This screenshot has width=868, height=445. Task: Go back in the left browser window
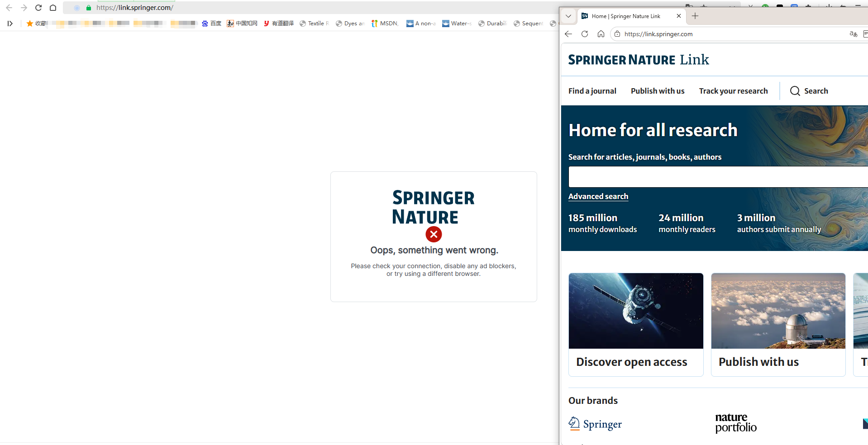[x=9, y=8]
